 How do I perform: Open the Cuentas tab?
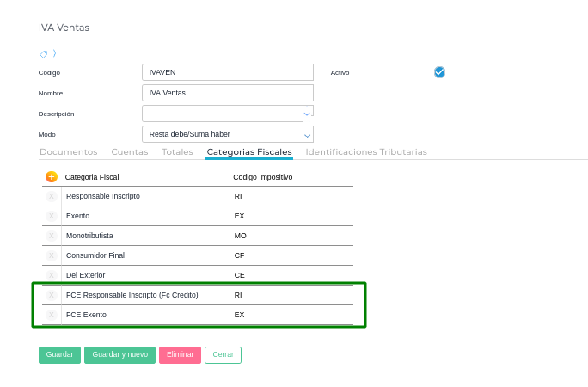[130, 152]
